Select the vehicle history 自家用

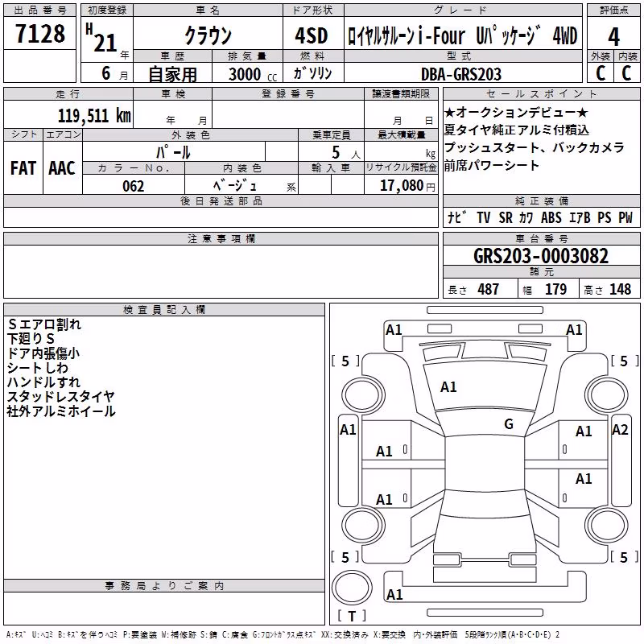tap(172, 74)
